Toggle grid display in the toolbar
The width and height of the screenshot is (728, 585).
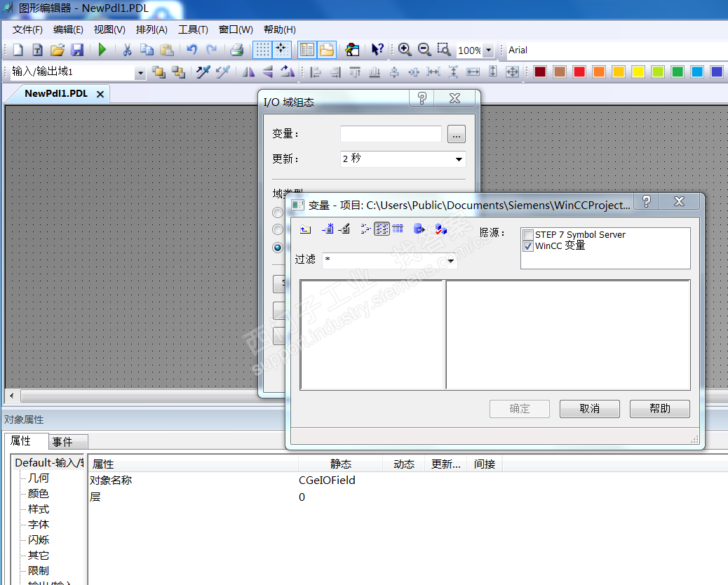[262, 50]
